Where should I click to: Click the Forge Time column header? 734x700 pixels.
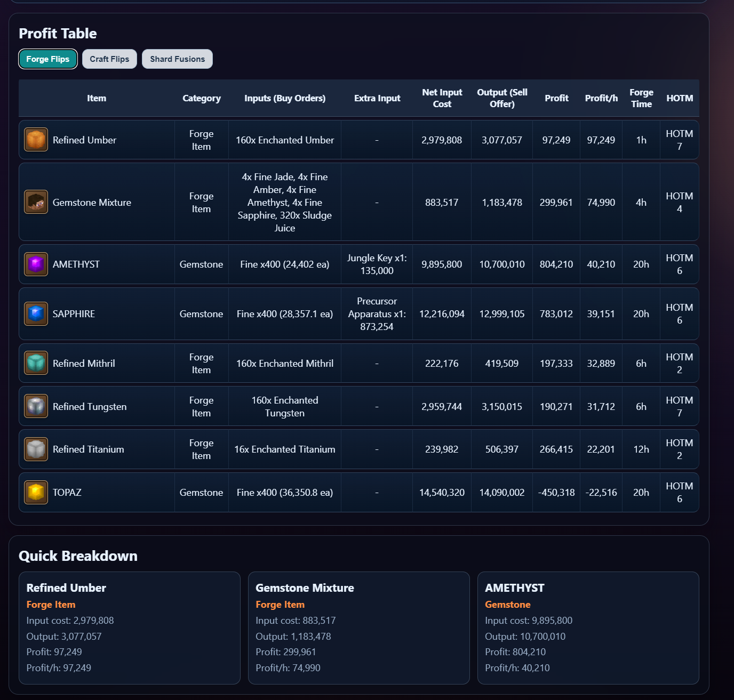tap(641, 98)
